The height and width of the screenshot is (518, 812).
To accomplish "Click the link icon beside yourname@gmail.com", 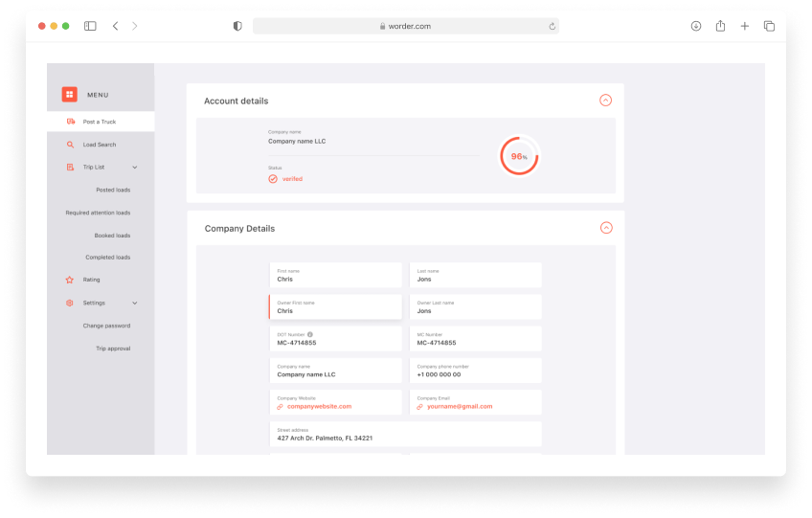I will click(x=420, y=407).
